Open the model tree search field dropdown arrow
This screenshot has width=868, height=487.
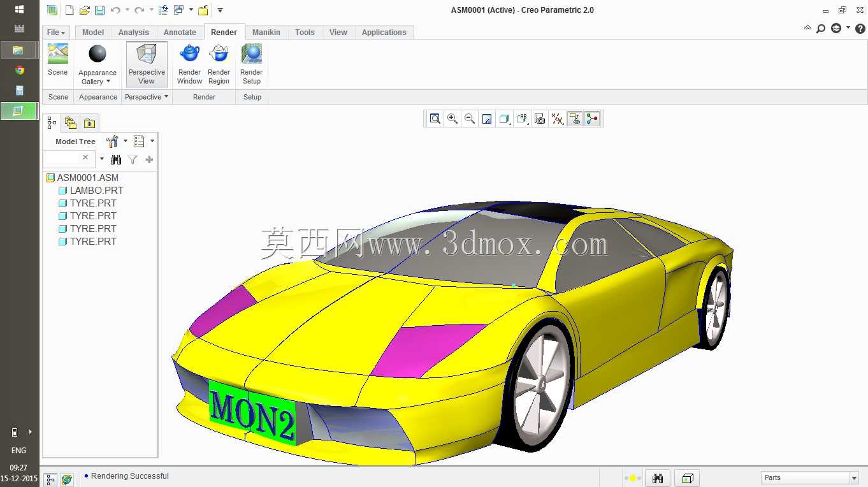tap(101, 159)
